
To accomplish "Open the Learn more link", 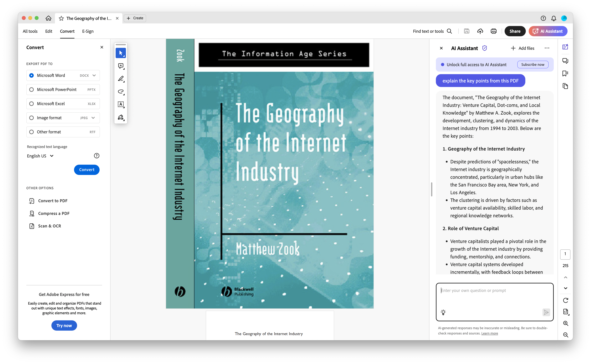I will pyautogui.click(x=490, y=333).
